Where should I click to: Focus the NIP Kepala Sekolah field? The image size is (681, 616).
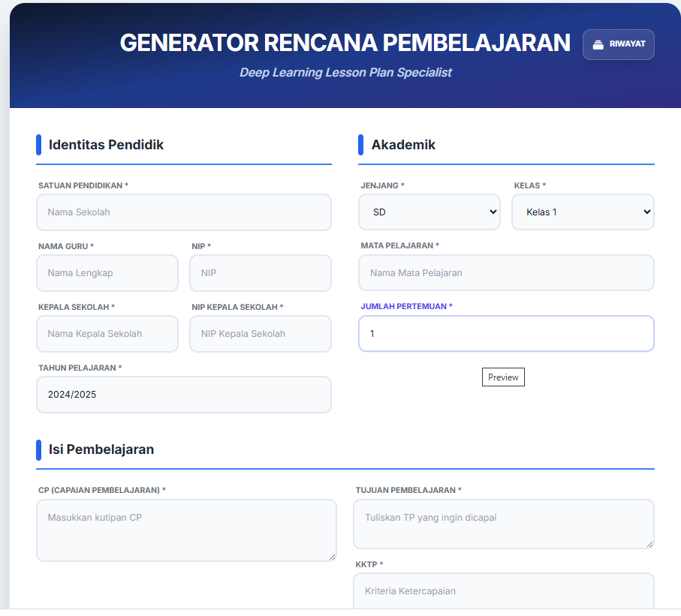tap(260, 334)
